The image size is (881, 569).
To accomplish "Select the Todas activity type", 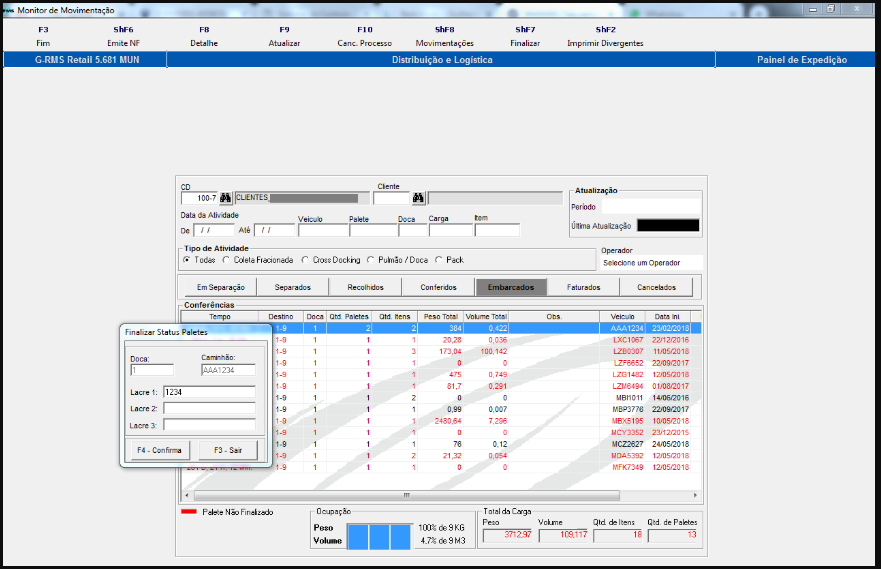I will pos(187,260).
